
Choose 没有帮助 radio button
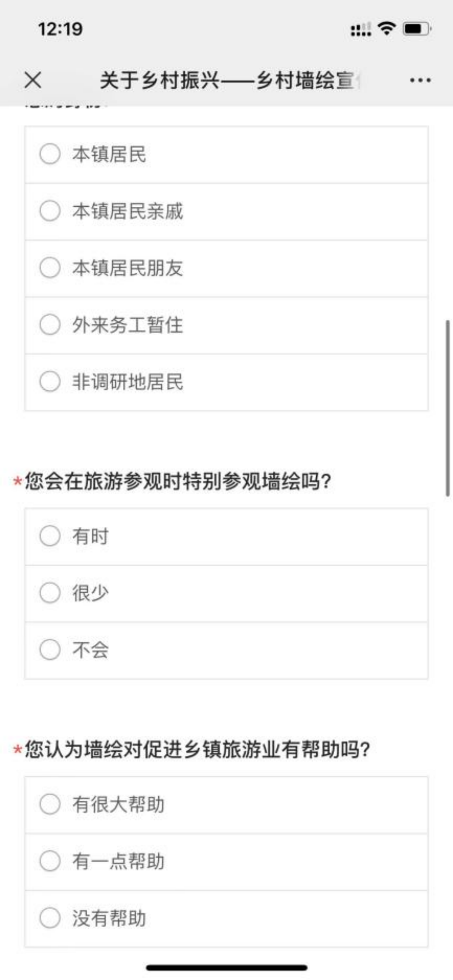50,918
